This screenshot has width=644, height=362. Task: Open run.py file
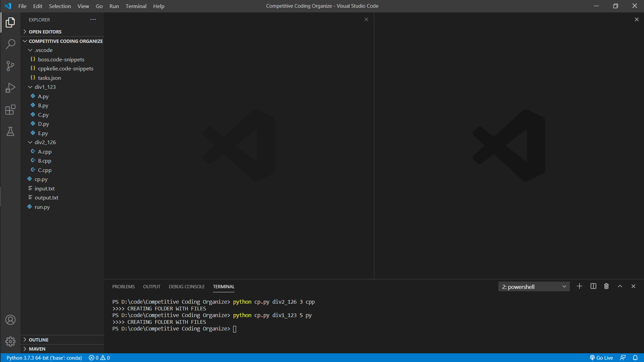click(x=62, y=207)
